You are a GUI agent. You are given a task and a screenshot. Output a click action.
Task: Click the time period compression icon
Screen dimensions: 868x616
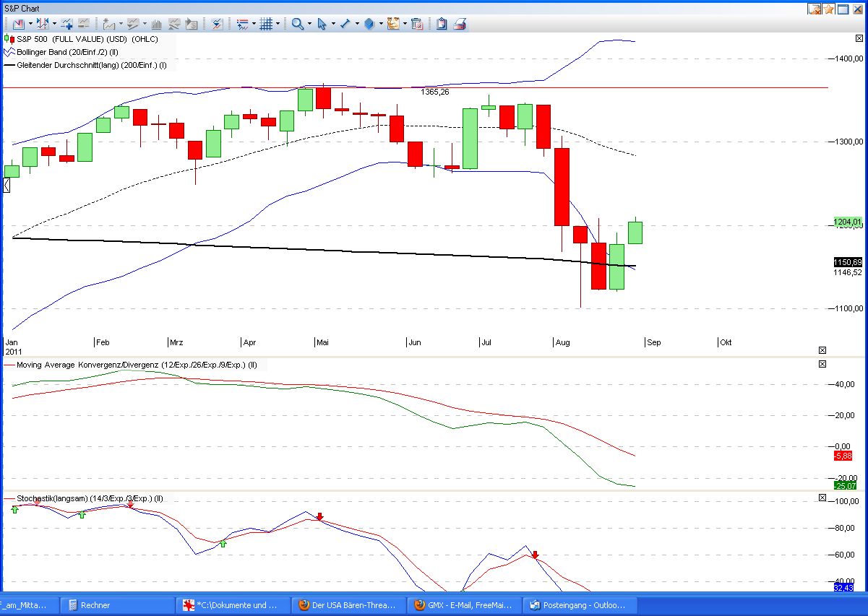(43, 24)
